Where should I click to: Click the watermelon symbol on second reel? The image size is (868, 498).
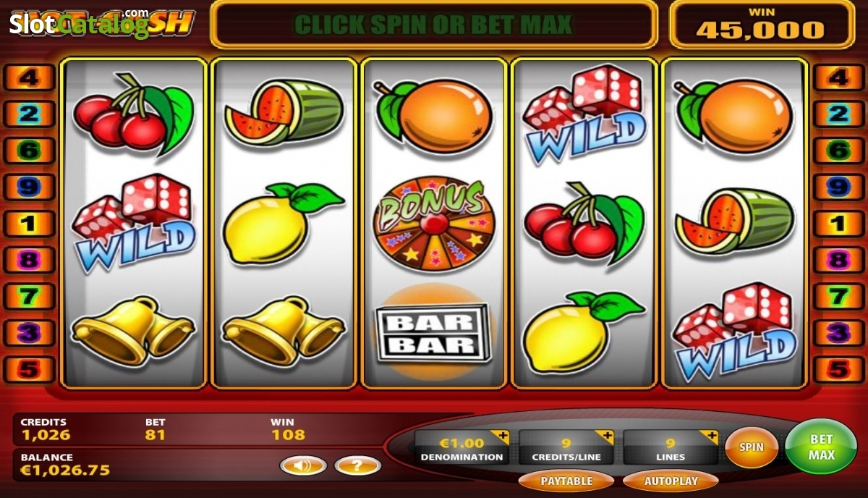point(284,111)
